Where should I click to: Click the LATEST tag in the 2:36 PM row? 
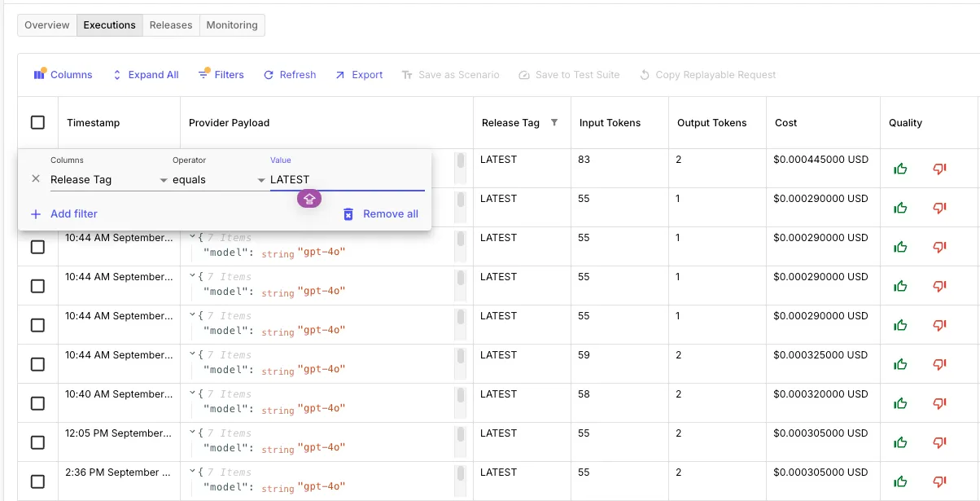point(498,472)
